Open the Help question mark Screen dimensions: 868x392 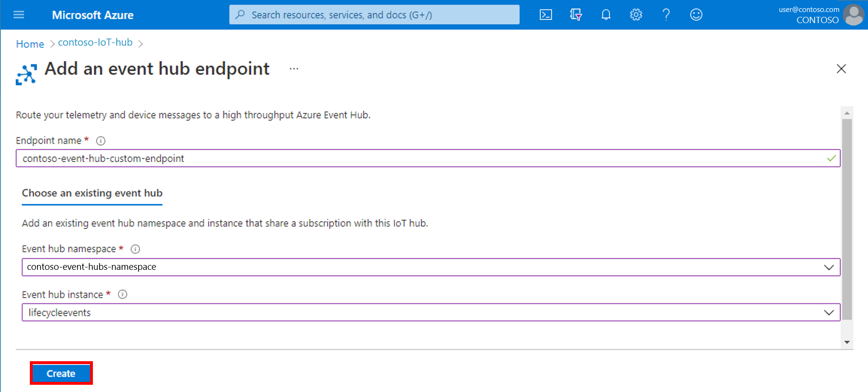coord(666,15)
